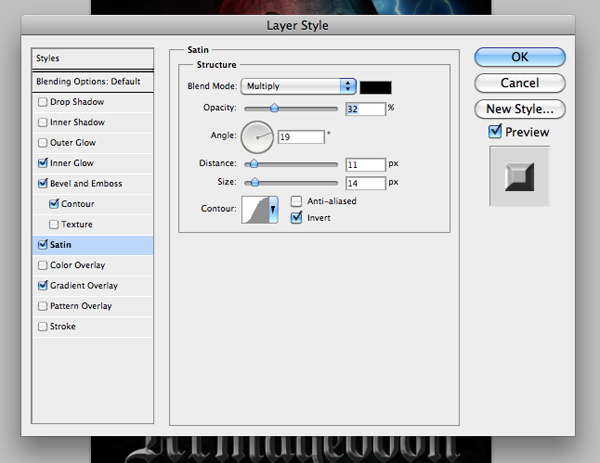Click the Angle dial control
This screenshot has width=600, height=463.
[x=258, y=135]
